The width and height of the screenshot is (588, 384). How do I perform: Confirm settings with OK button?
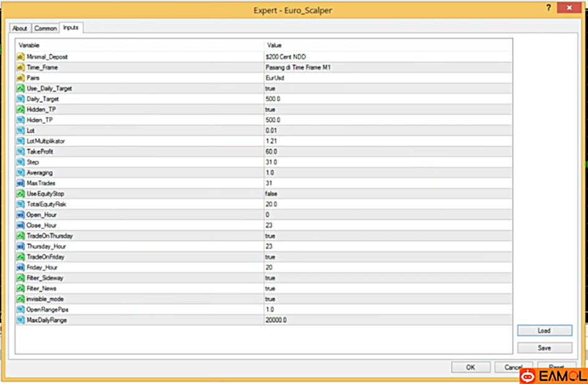471,368
